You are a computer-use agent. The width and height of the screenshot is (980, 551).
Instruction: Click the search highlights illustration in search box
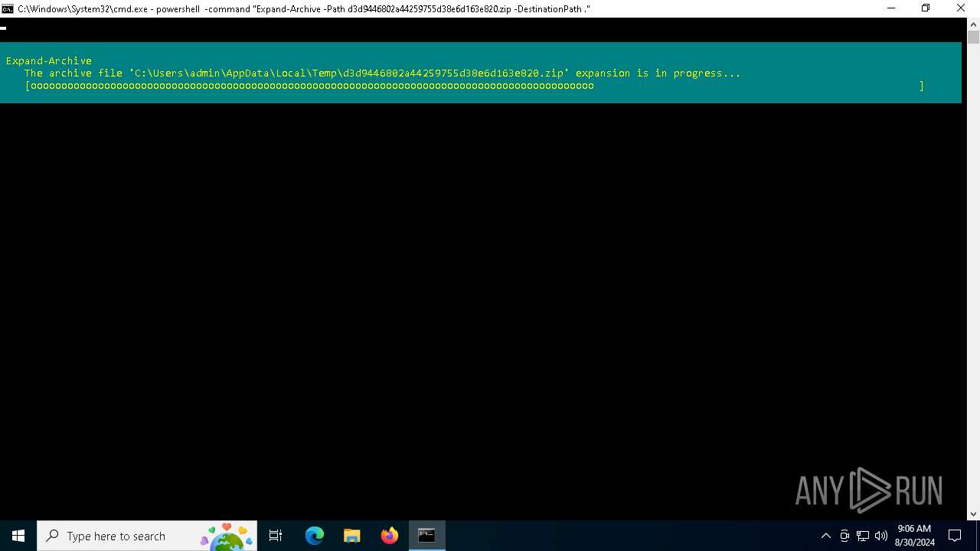pos(227,536)
